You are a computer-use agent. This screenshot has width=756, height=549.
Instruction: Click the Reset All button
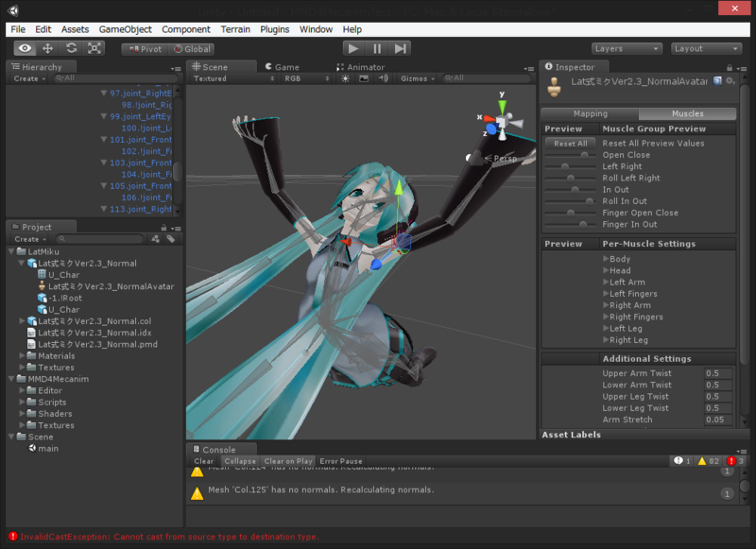[x=571, y=143]
